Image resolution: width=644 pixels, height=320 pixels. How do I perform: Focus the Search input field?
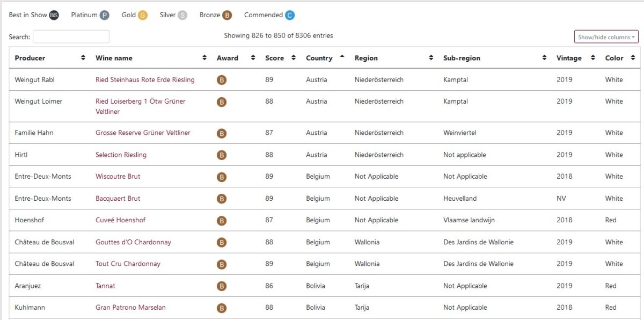click(x=71, y=37)
